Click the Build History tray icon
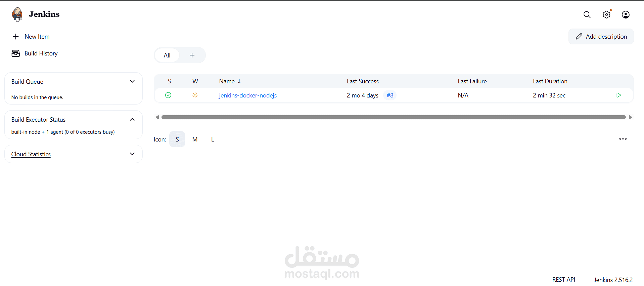Screen dimensions: 644x286 [x=16, y=53]
